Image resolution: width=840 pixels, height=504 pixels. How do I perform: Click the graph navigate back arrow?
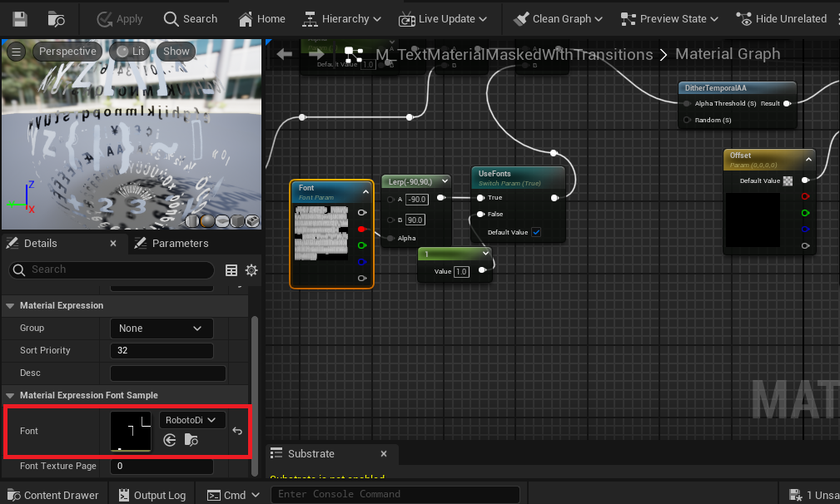tap(285, 54)
